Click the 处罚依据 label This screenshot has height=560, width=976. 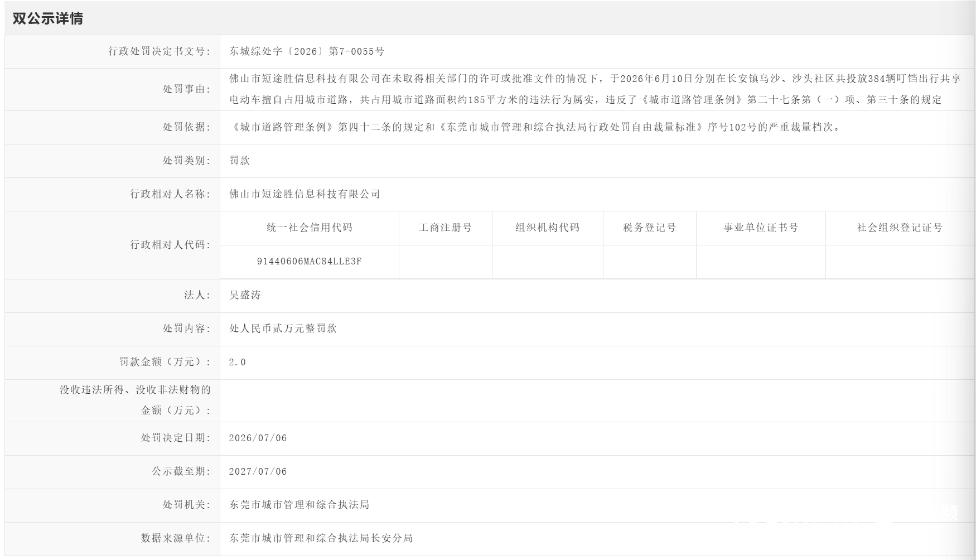(187, 127)
